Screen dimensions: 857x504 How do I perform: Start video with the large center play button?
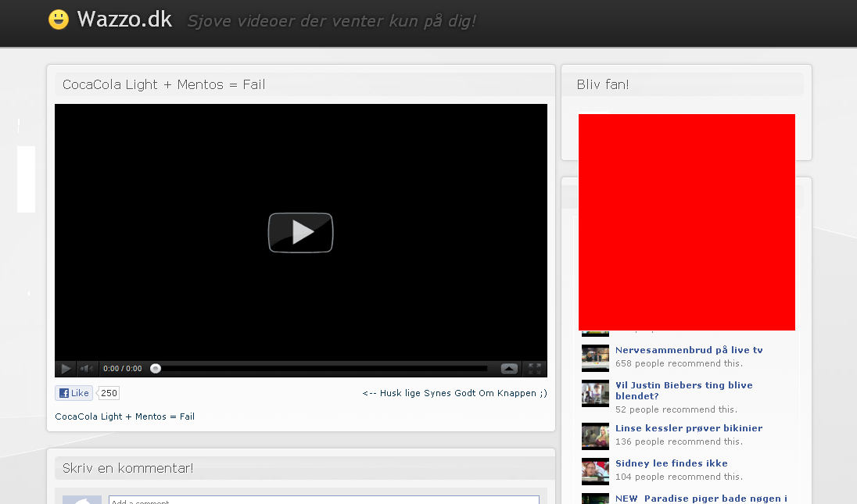300,233
